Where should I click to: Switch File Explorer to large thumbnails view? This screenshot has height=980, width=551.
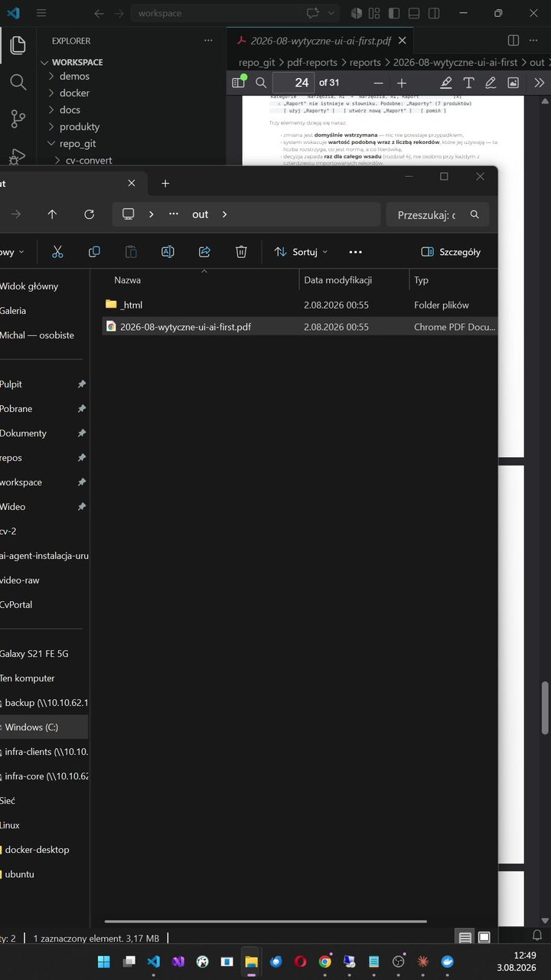[x=484, y=938]
